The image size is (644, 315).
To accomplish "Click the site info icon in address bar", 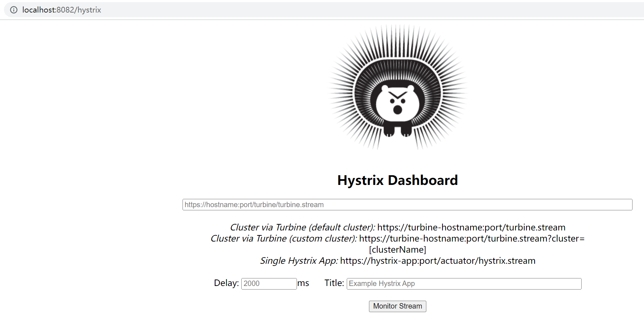I will click(14, 10).
